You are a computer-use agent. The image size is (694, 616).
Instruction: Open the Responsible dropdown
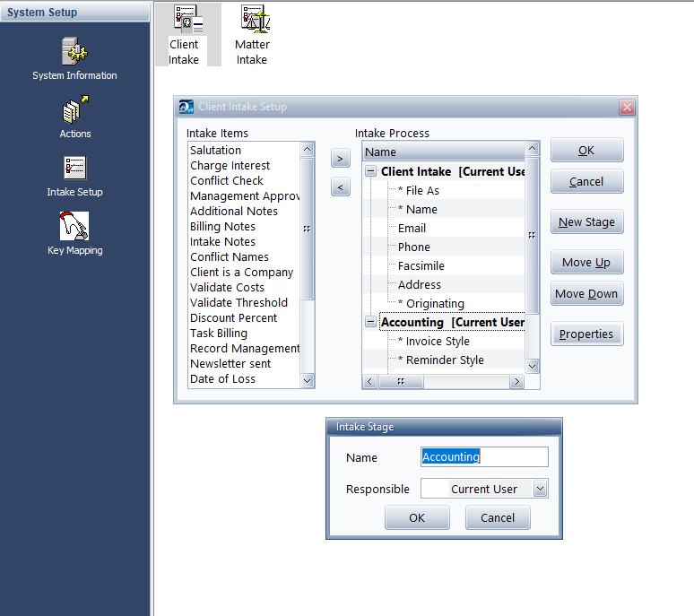click(x=540, y=489)
